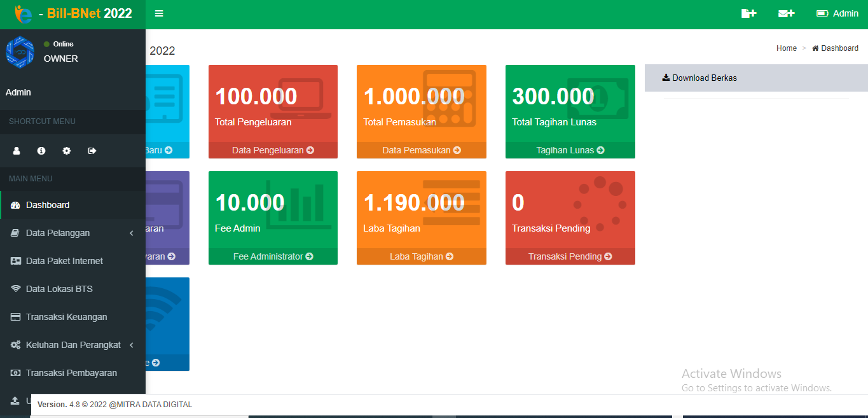Image resolution: width=868 pixels, height=418 pixels.
Task: Click the add-envelope icon in the top bar
Action: coord(786,13)
